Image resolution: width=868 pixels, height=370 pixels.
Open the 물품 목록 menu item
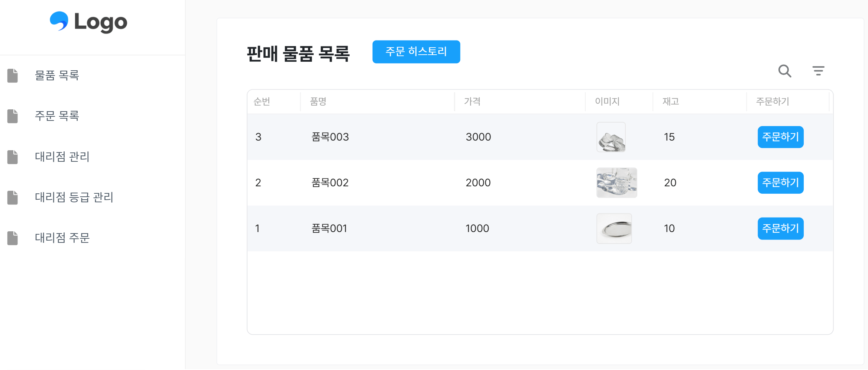[56, 75]
